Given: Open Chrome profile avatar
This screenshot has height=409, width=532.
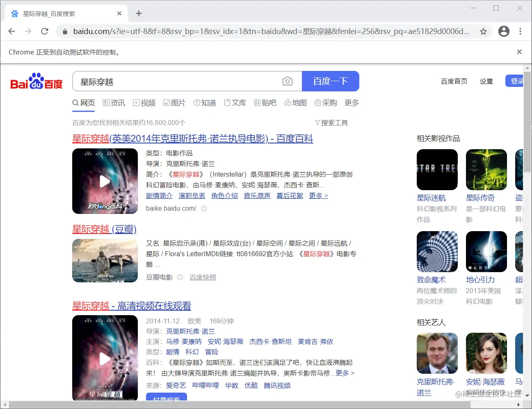Looking at the screenshot, I should (x=504, y=31).
